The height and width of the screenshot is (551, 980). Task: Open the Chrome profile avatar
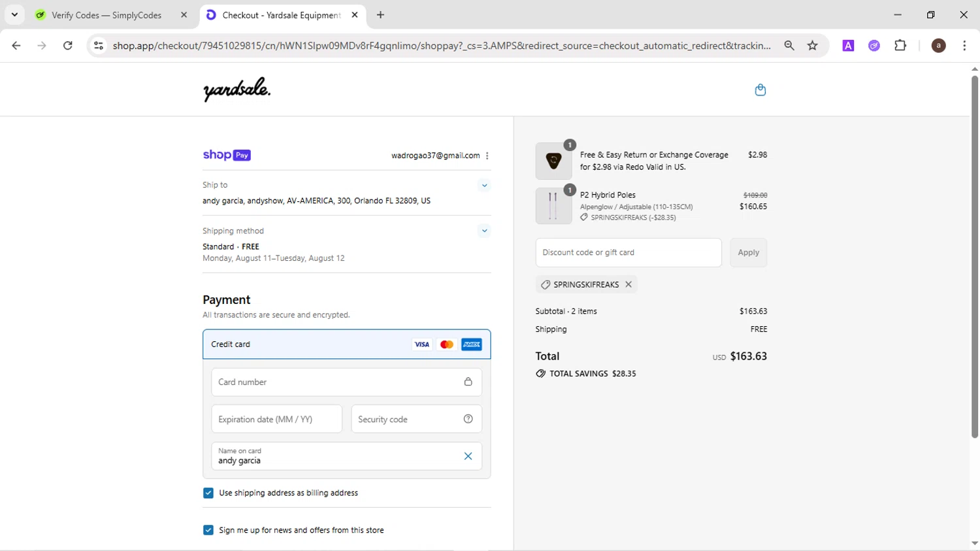click(939, 46)
